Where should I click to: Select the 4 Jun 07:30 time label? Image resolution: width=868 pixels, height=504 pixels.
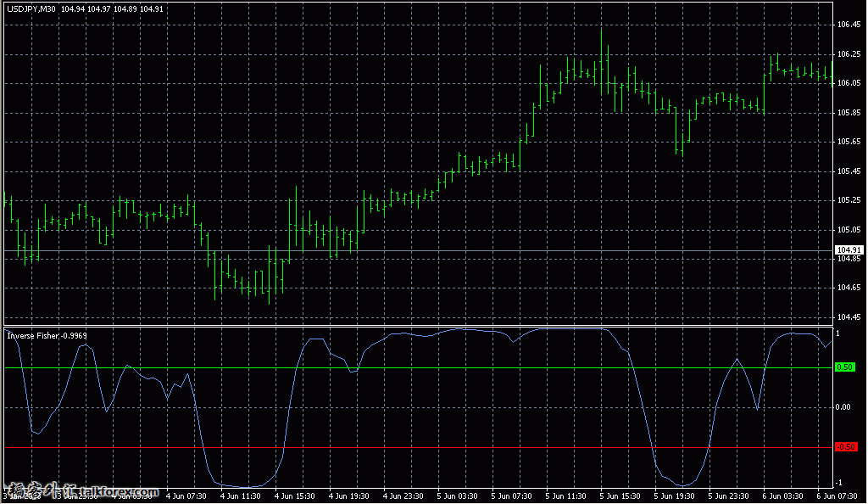coord(185,496)
